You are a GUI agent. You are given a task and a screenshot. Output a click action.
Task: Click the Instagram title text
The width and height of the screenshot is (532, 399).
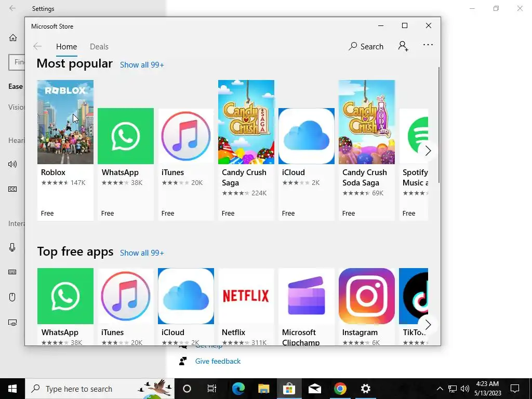coord(360,332)
